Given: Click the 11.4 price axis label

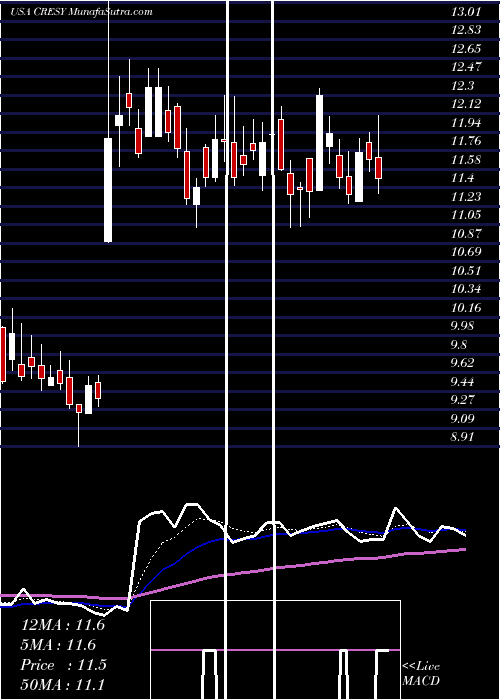Looking at the screenshot, I should coord(463,178).
